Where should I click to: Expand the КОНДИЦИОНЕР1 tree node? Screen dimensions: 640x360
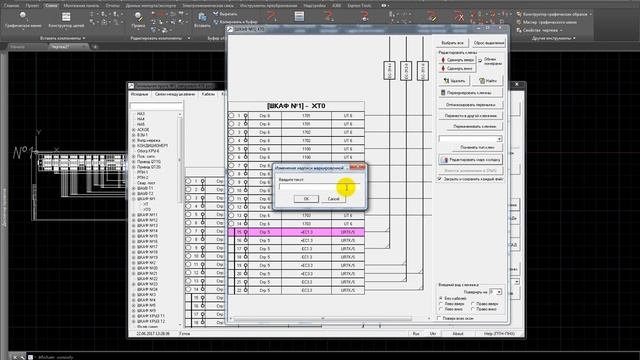click(133, 146)
